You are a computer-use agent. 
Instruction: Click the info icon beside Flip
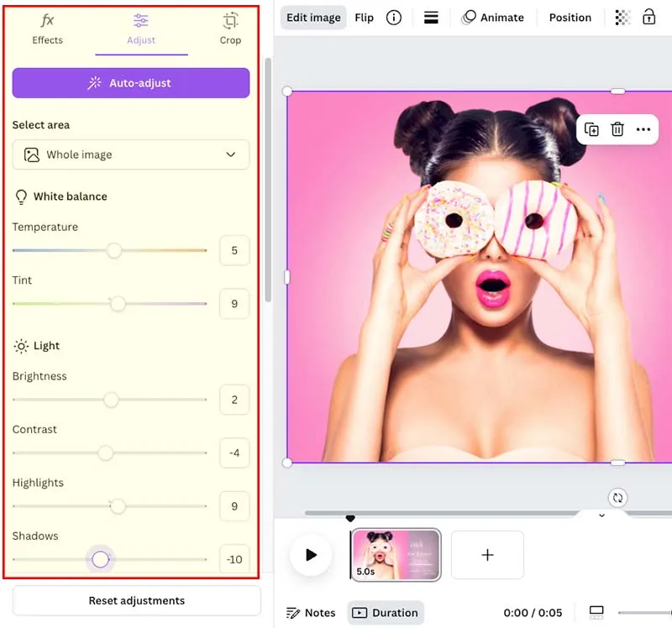[393, 17]
